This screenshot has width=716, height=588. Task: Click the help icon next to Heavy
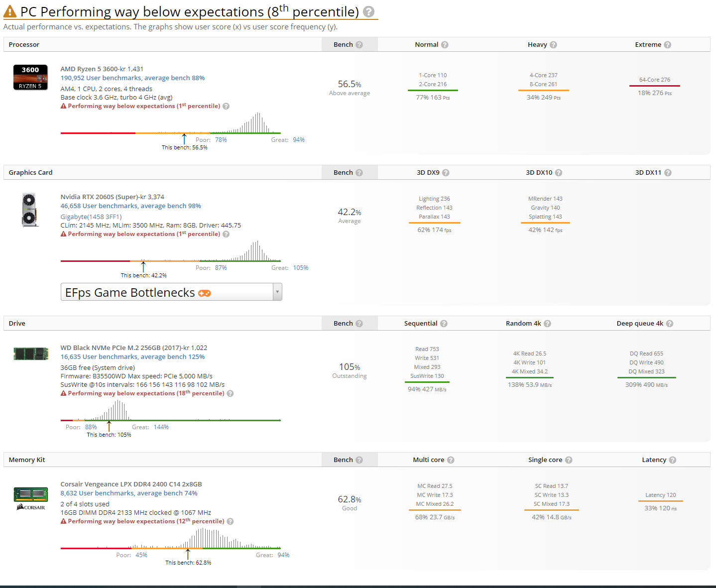(x=553, y=45)
